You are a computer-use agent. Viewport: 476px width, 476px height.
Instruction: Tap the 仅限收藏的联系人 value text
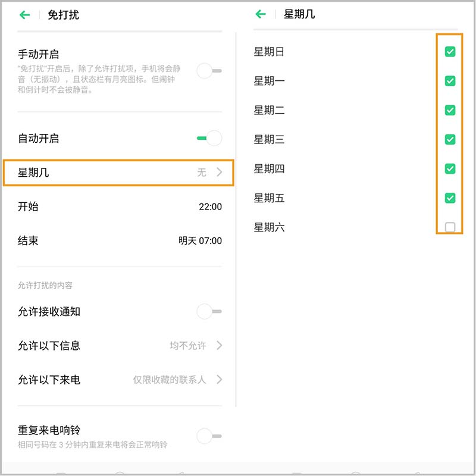170,380
